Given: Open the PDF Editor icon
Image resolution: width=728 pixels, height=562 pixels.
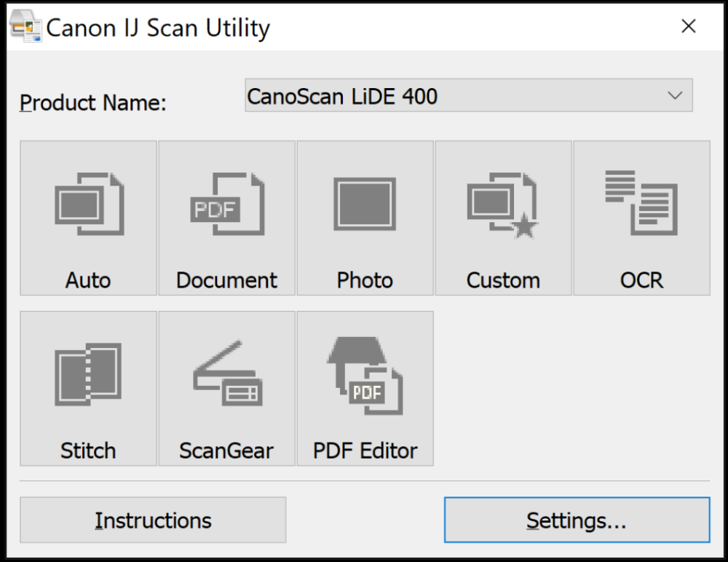Looking at the screenshot, I should coord(365,376).
